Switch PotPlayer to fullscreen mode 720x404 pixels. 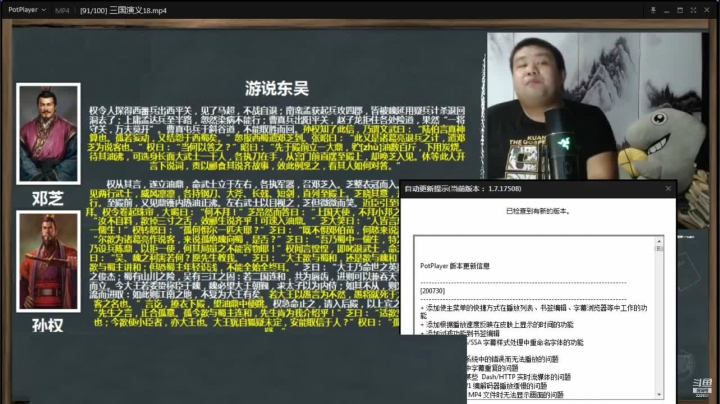point(693,10)
